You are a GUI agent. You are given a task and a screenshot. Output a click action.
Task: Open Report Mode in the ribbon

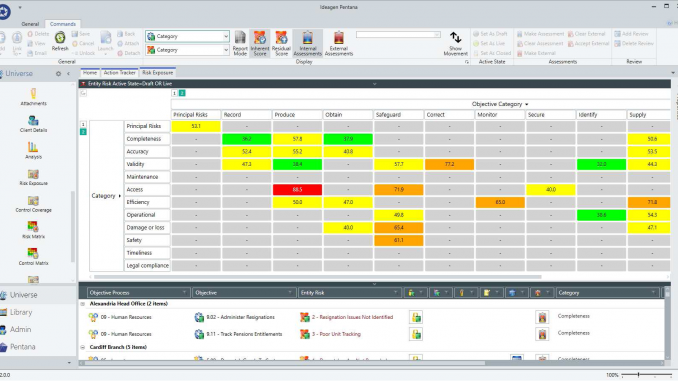click(x=240, y=43)
